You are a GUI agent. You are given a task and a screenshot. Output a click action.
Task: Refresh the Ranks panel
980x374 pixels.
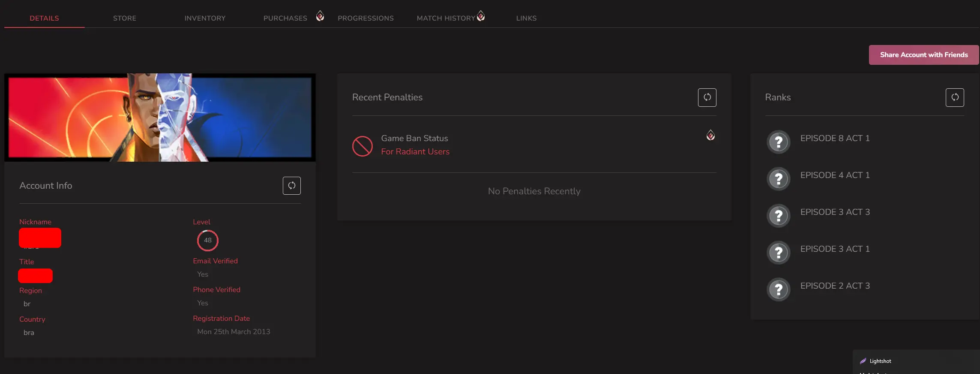[x=954, y=97]
